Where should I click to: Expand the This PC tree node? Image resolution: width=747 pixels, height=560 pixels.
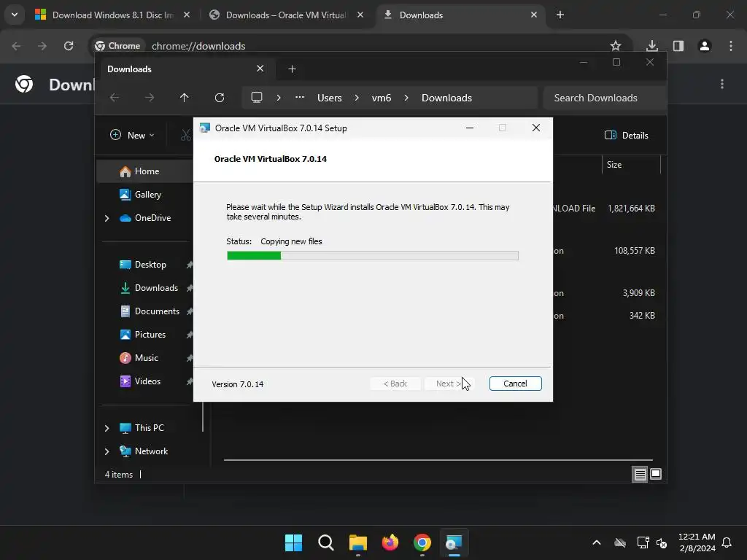pyautogui.click(x=107, y=428)
